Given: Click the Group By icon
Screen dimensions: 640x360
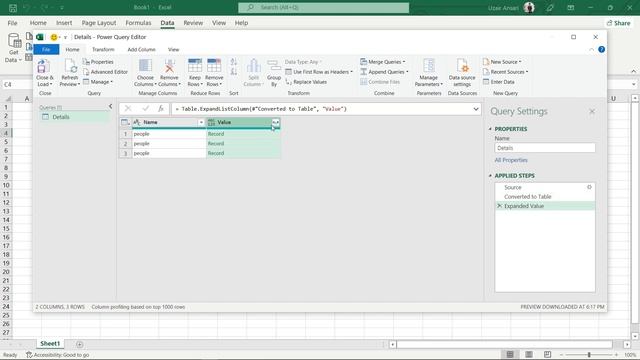Looking at the screenshot, I should click(274, 66).
